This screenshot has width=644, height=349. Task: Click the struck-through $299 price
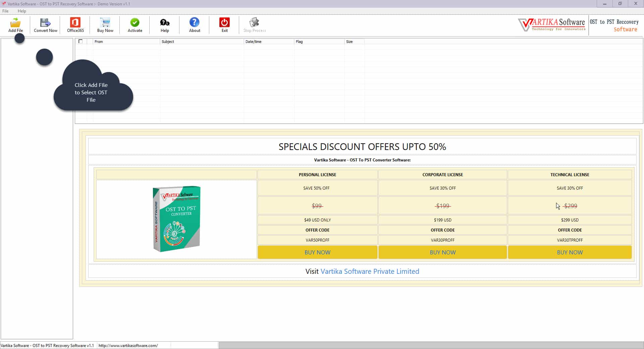tap(570, 206)
